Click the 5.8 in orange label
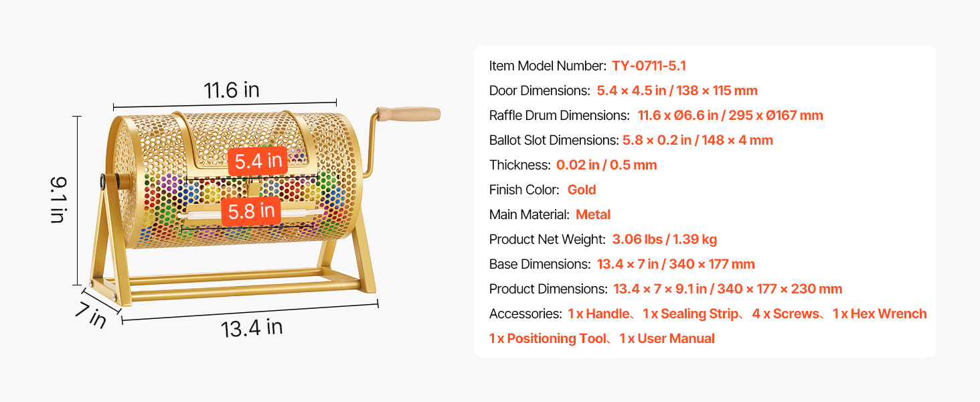 tap(251, 211)
